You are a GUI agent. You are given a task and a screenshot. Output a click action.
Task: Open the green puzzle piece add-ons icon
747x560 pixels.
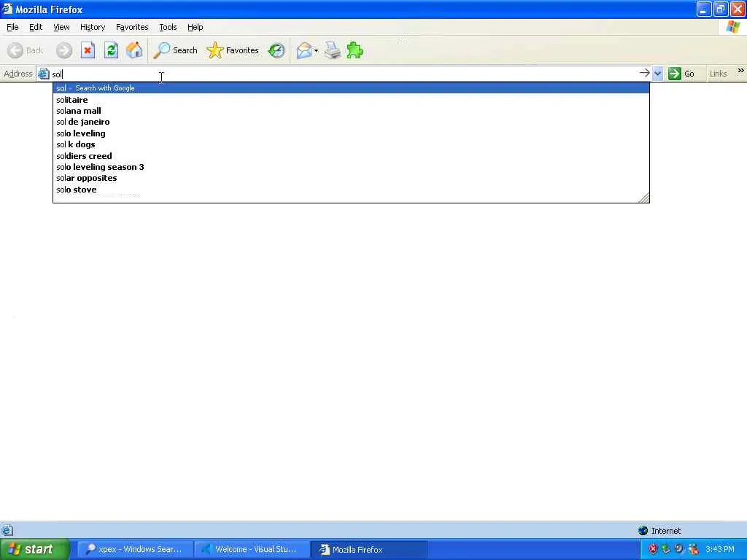tap(355, 50)
